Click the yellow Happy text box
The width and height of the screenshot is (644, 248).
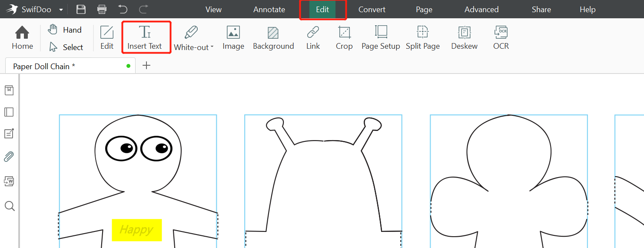click(137, 230)
